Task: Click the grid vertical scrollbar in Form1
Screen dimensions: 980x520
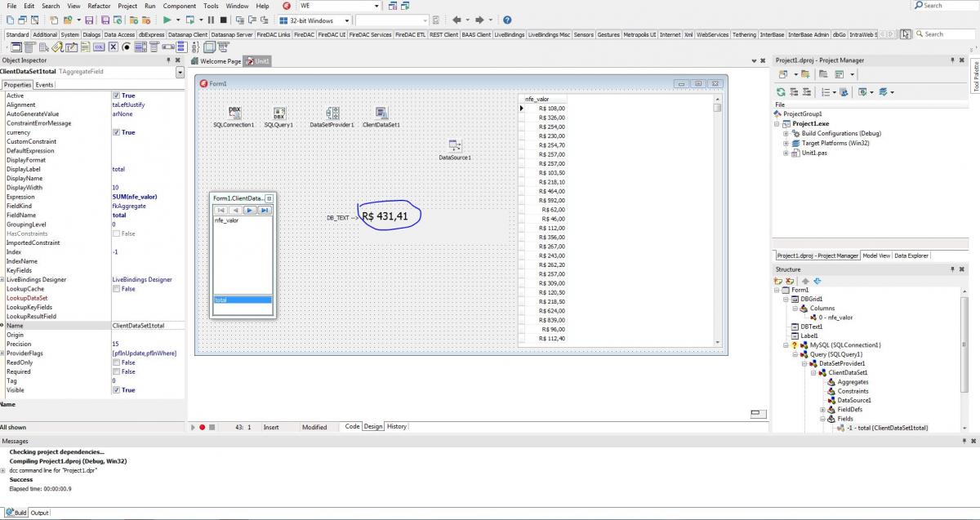Action: (717, 221)
